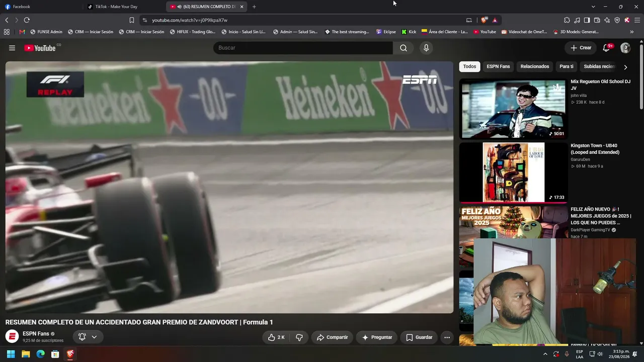
Task: Show all bookmarks with the overflow chevron
Action: pos(632,32)
